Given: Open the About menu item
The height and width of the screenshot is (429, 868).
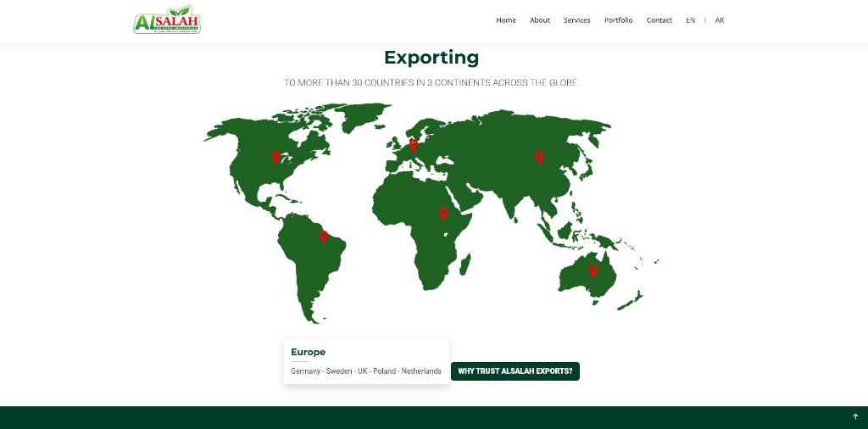Looking at the screenshot, I should click(540, 20).
